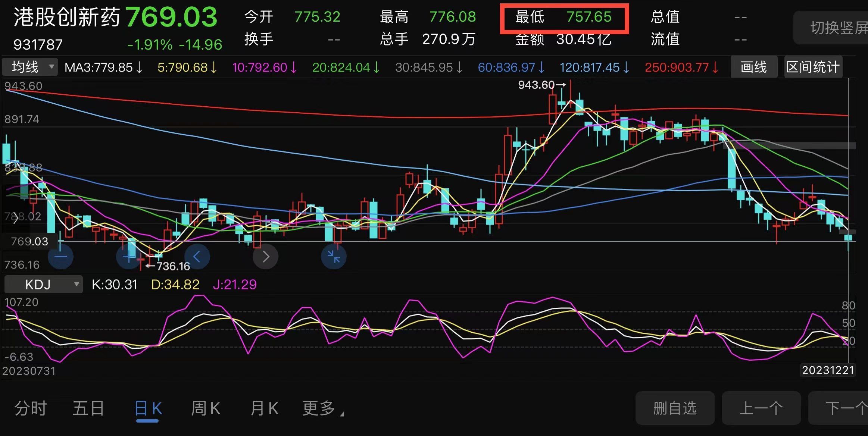Tap the 20231221 end date label
The height and width of the screenshot is (436, 868).
(x=828, y=370)
